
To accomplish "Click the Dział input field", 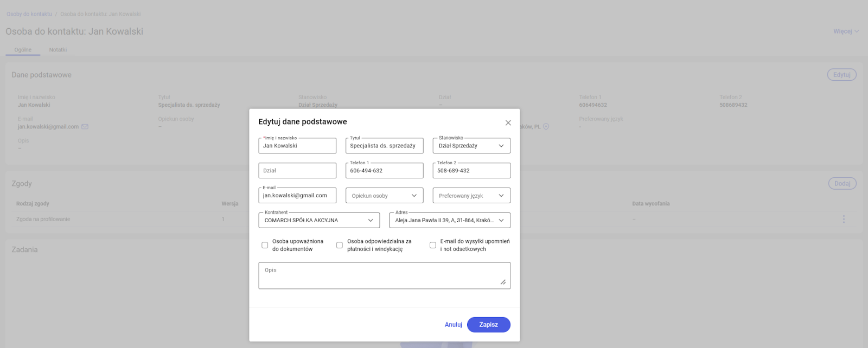I will tap(297, 171).
